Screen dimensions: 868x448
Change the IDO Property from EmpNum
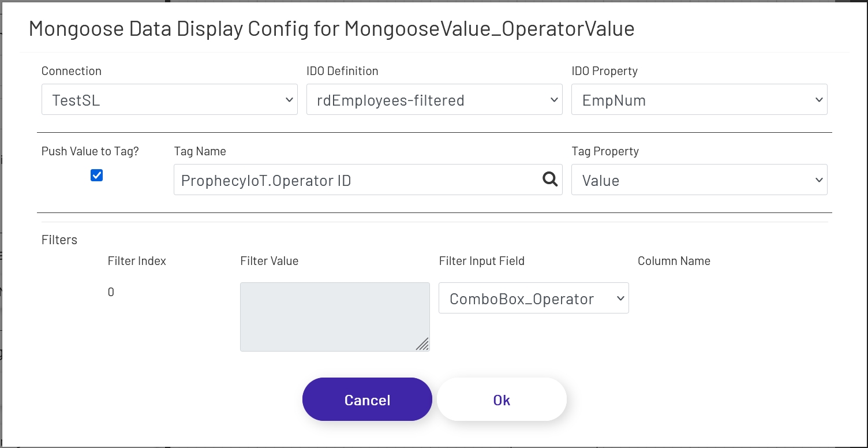[x=699, y=99]
